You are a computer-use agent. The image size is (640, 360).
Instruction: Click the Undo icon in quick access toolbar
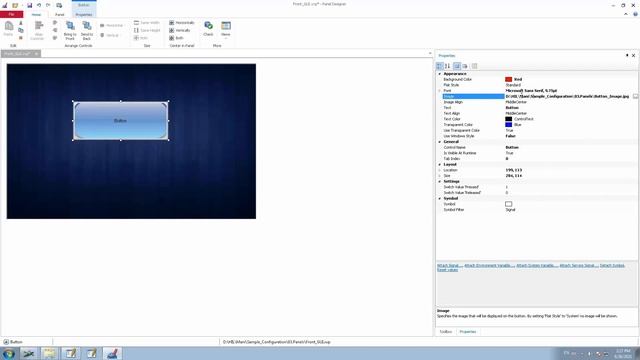(x=39, y=5)
